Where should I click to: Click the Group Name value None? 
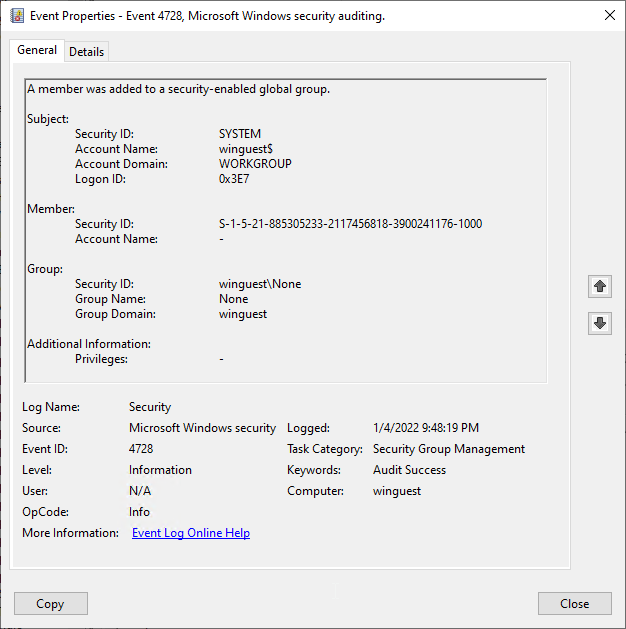[233, 299]
